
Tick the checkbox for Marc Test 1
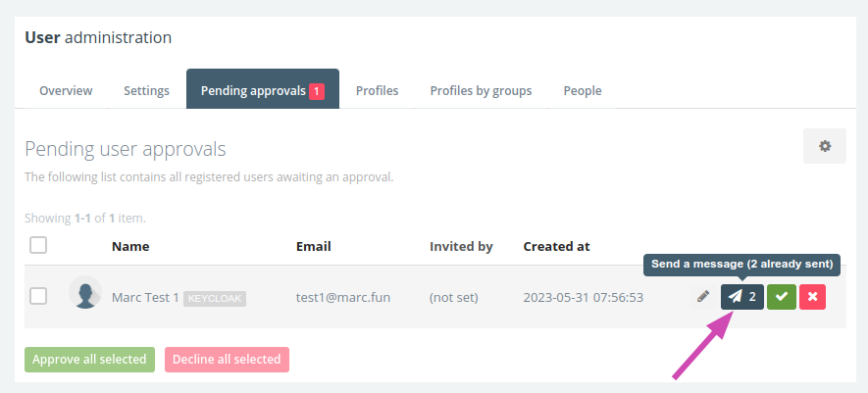(x=38, y=296)
